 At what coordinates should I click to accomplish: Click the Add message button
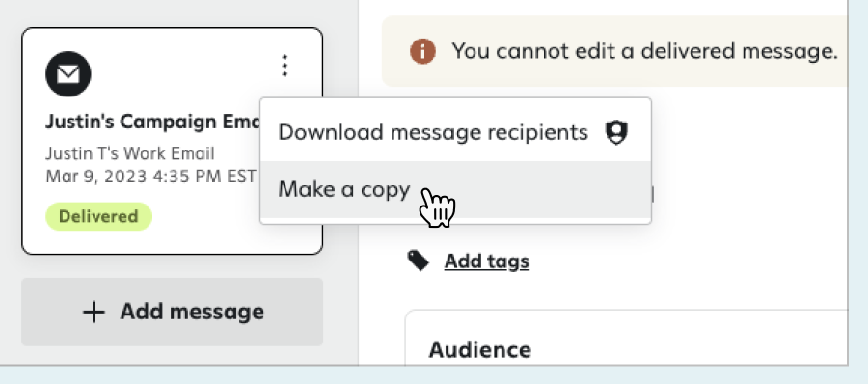(x=173, y=312)
